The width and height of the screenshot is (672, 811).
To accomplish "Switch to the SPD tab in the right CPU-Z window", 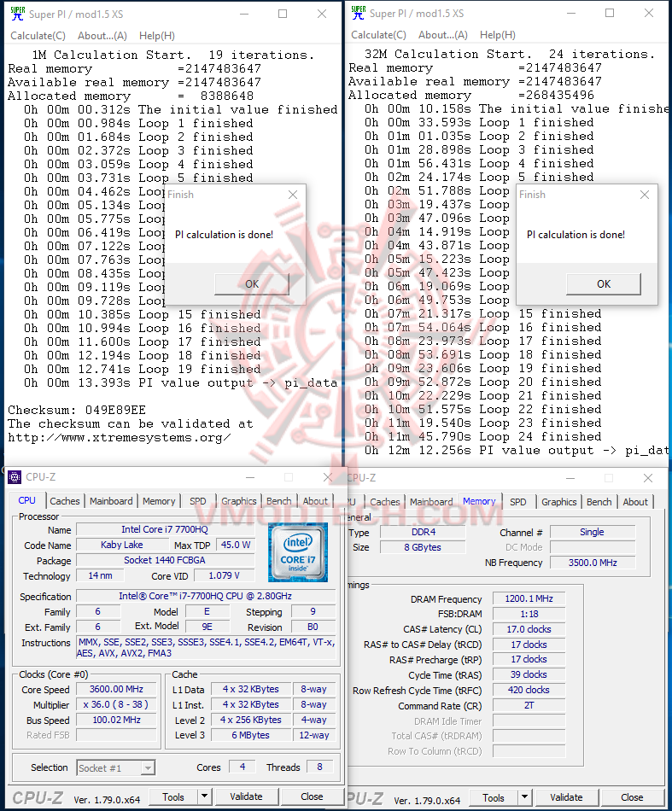I will (x=517, y=502).
